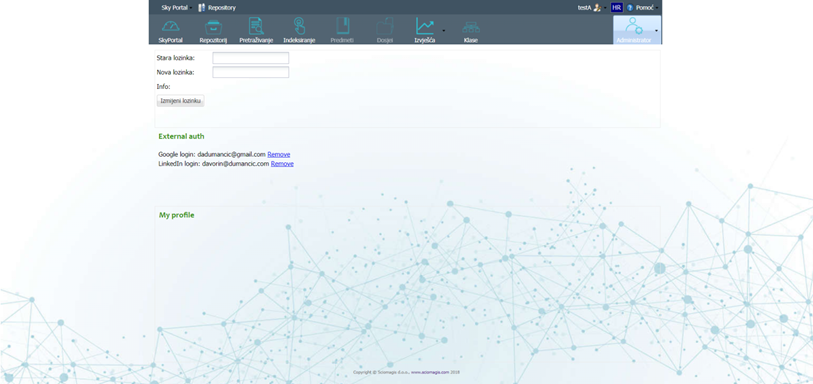Open the Repozitorij toolbar icon
This screenshot has height=384, width=813.
213,27
